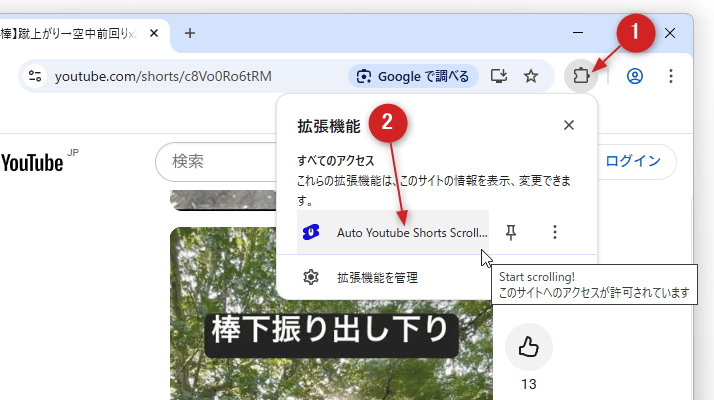
Task: Open the Chrome profile icon
Action: pyautogui.click(x=635, y=76)
